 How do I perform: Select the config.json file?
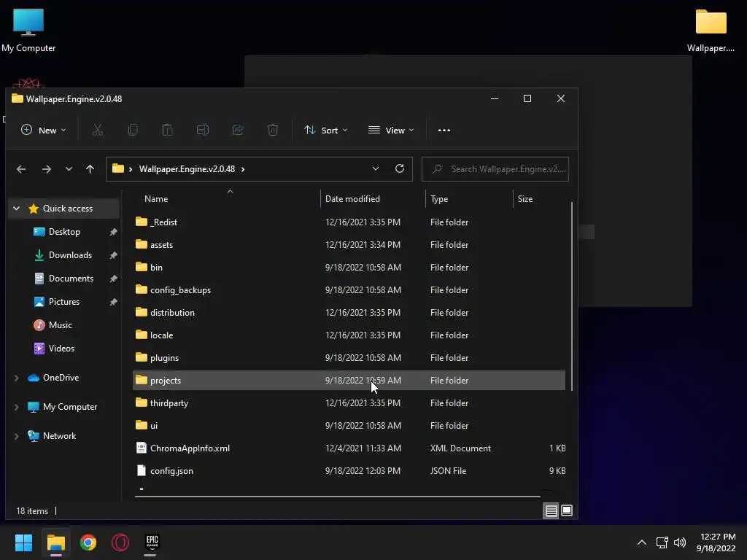[349, 471]
